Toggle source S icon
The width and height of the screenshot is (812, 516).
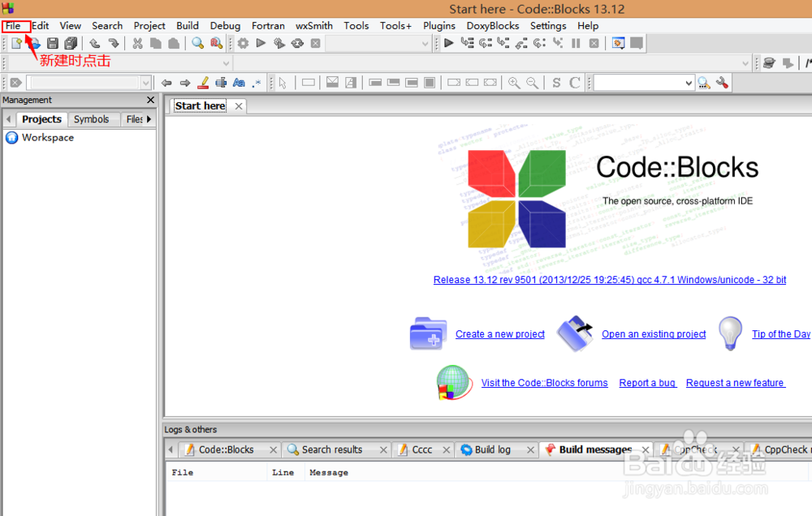556,83
